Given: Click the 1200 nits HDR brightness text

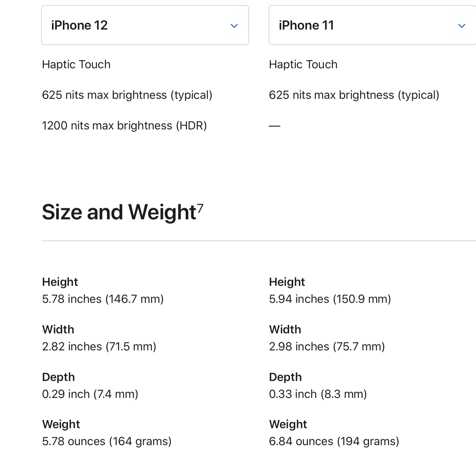Looking at the screenshot, I should pos(124,126).
